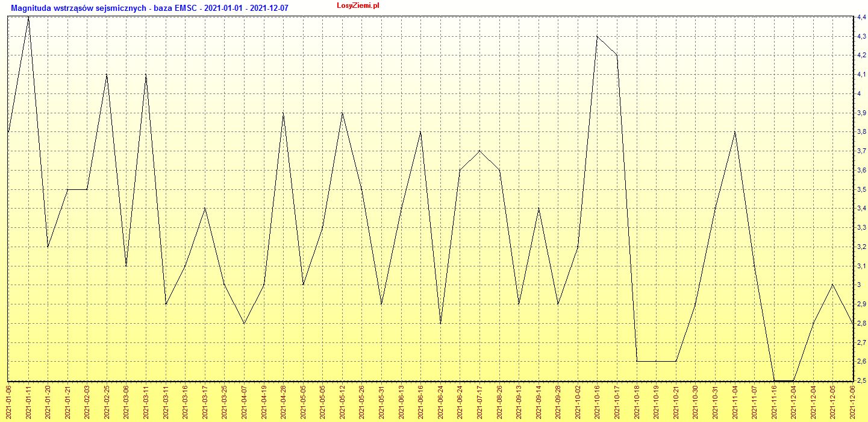Select the 3,5 y-axis magnitude label
Viewport: 868px width, 422px height.
tap(861, 189)
